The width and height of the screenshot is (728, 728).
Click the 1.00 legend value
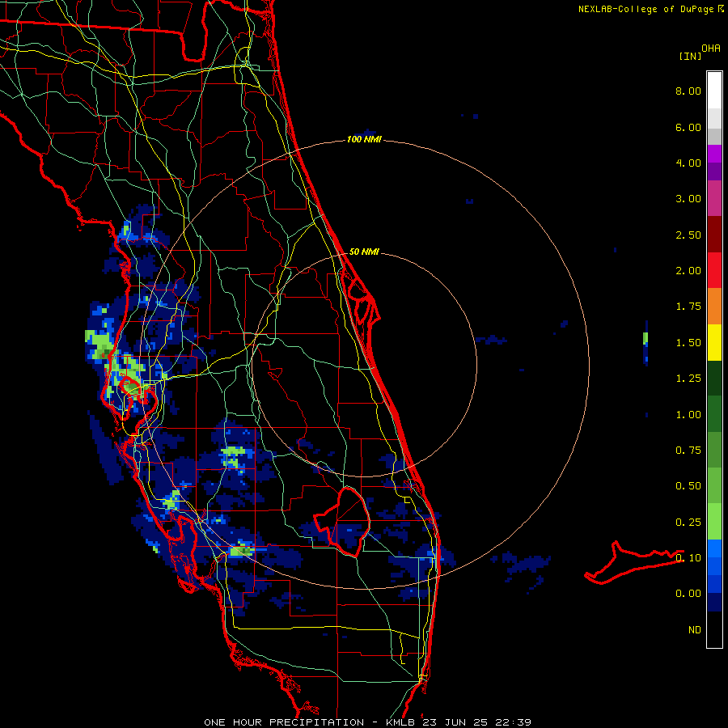[688, 415]
